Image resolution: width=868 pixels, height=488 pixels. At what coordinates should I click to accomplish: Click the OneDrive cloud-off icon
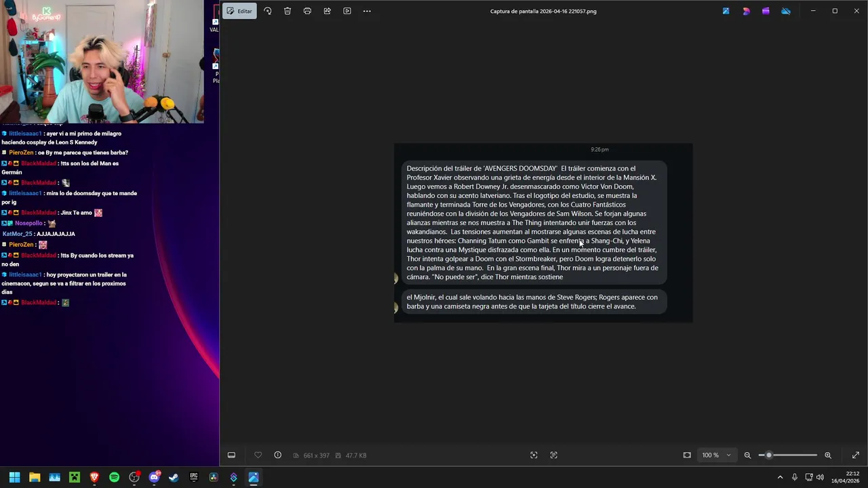tap(786, 11)
